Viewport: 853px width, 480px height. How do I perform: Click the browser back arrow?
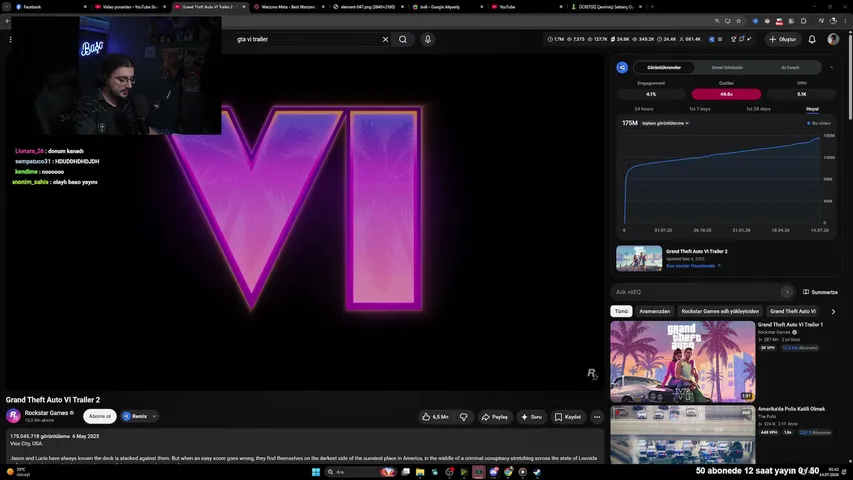click(x=7, y=21)
